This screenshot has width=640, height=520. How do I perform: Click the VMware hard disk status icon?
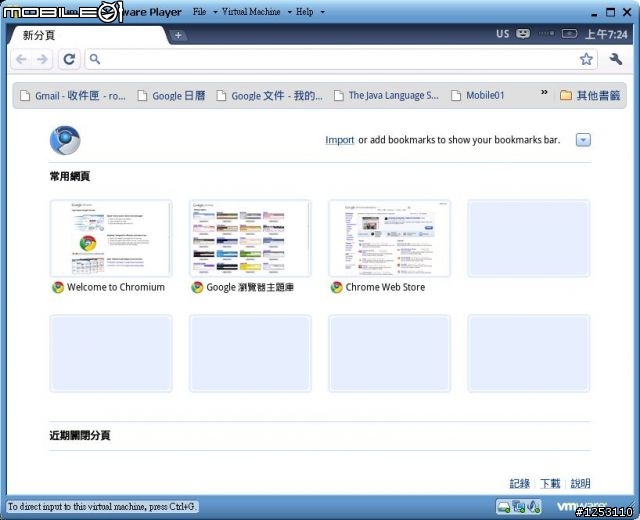(x=504, y=507)
